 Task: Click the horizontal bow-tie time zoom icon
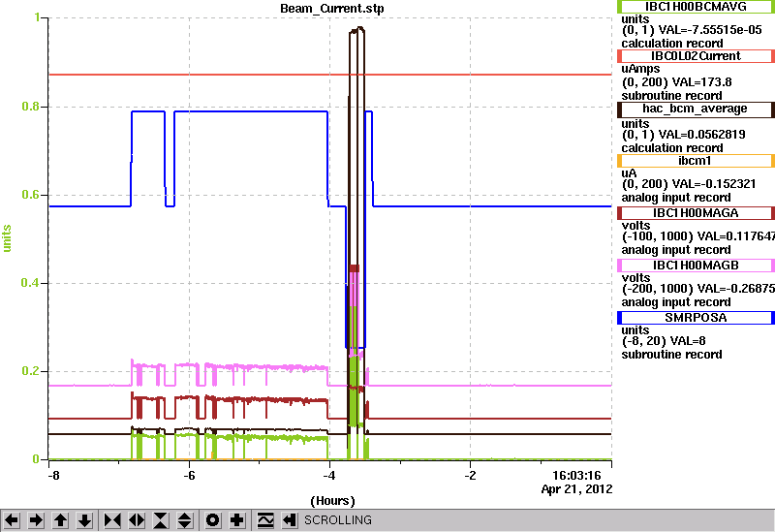click(112, 520)
